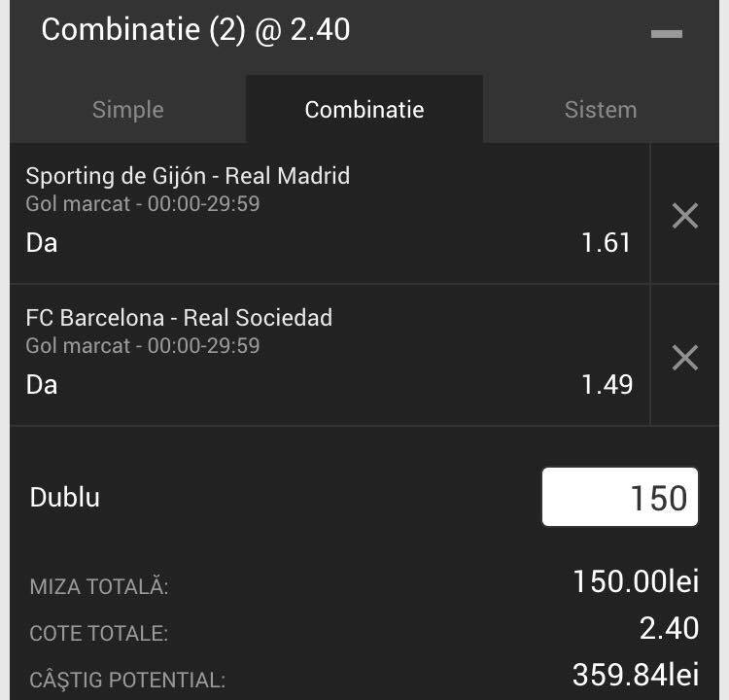Select the Dublu bet type label
Viewport: 729px width, 700px height.
64,497
